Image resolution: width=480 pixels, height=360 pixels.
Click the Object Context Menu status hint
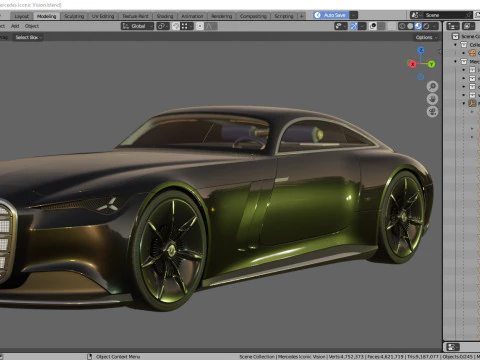[x=118, y=357]
